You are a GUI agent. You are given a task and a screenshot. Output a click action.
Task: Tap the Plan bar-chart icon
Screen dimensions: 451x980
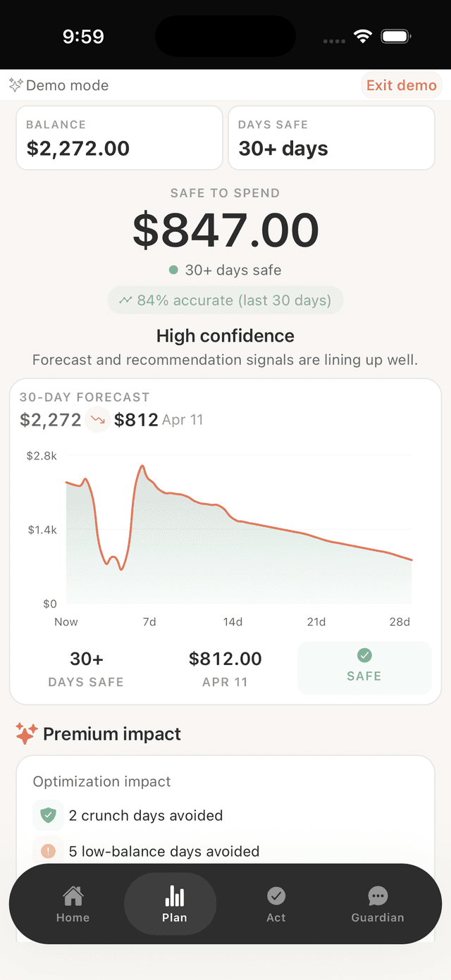click(x=174, y=896)
